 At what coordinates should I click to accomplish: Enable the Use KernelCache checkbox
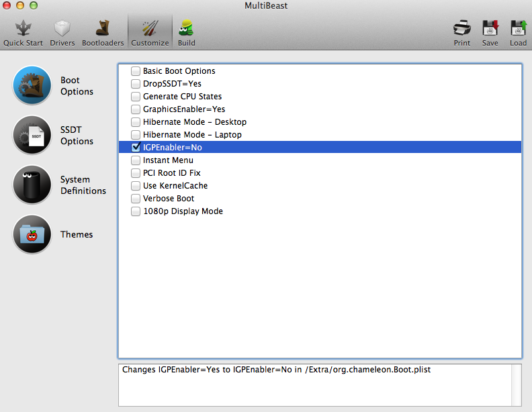tap(136, 186)
